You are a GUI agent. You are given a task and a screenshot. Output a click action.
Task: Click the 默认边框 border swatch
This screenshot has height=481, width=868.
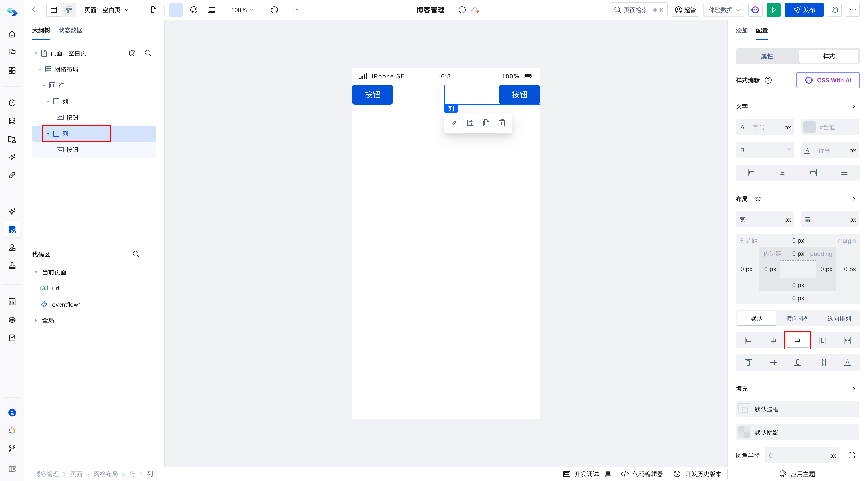pyautogui.click(x=744, y=409)
